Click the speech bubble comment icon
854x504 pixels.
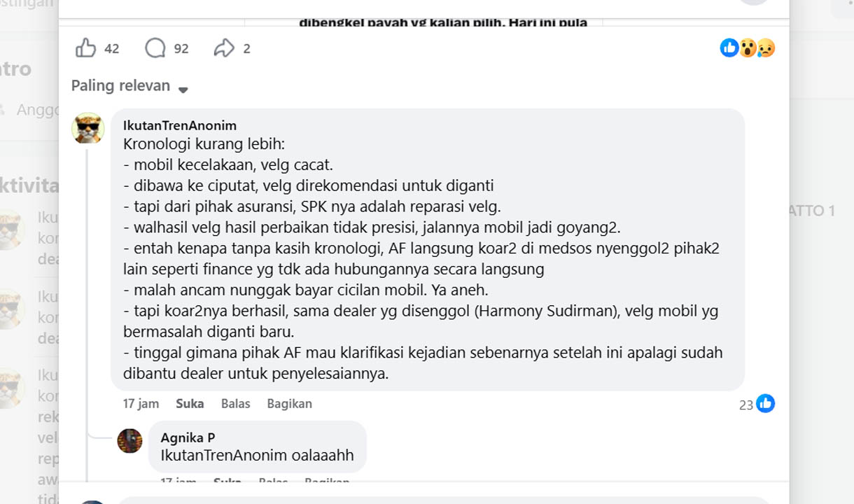point(155,48)
